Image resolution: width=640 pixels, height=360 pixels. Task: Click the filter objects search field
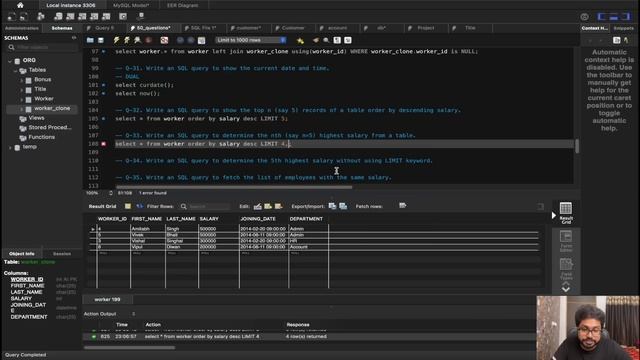[x=43, y=47]
